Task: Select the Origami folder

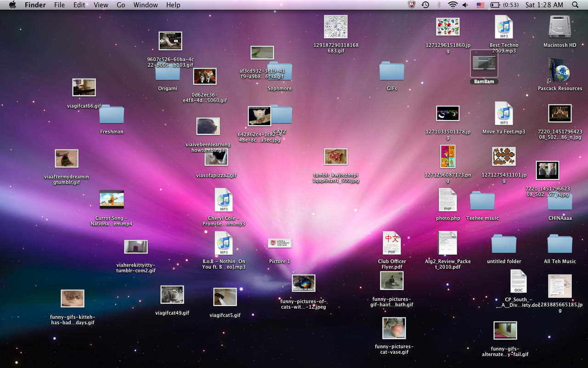Action: (x=168, y=74)
